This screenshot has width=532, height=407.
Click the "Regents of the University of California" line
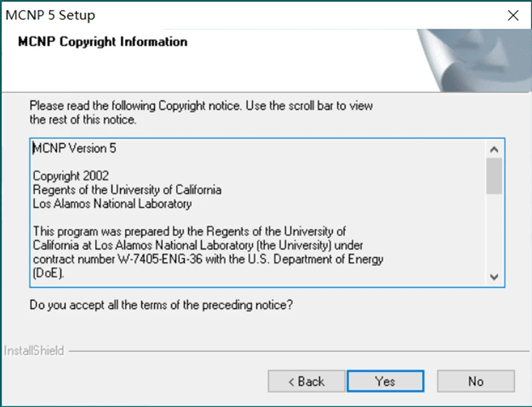(x=127, y=190)
